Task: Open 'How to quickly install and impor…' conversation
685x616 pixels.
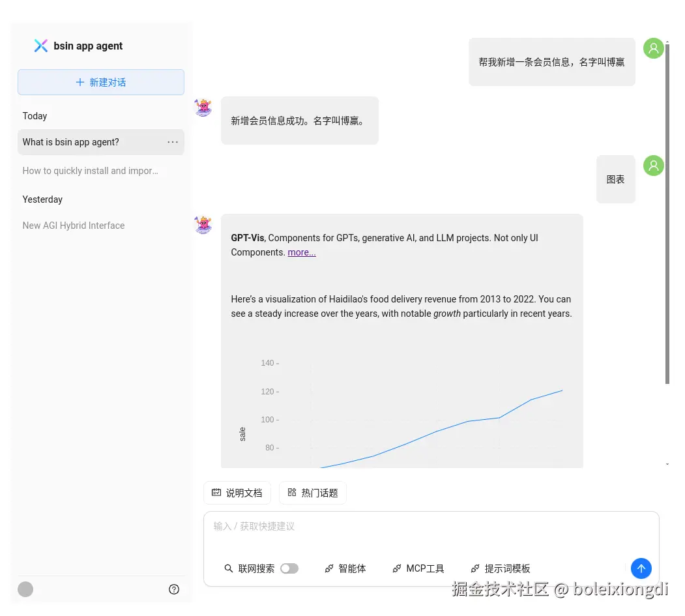Action: coord(101,171)
